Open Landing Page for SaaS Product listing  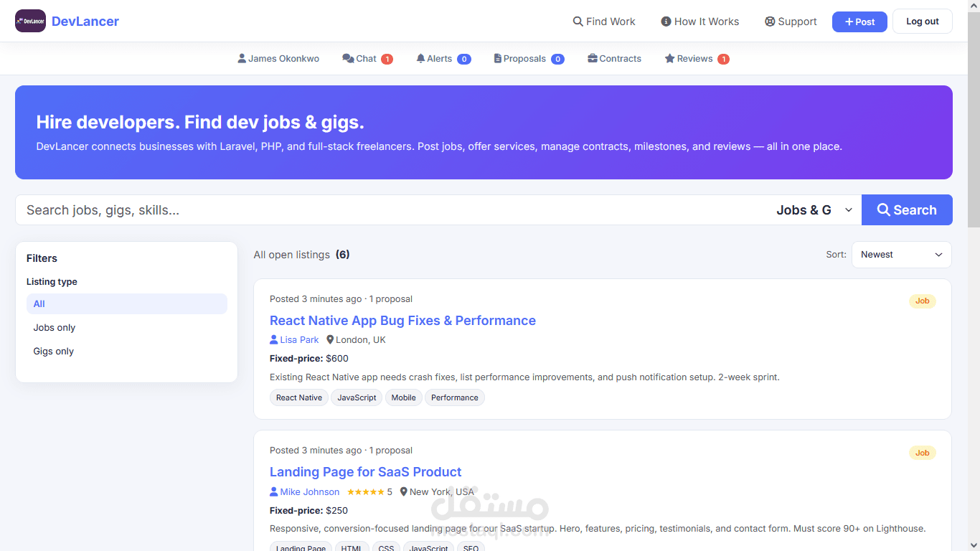(365, 472)
